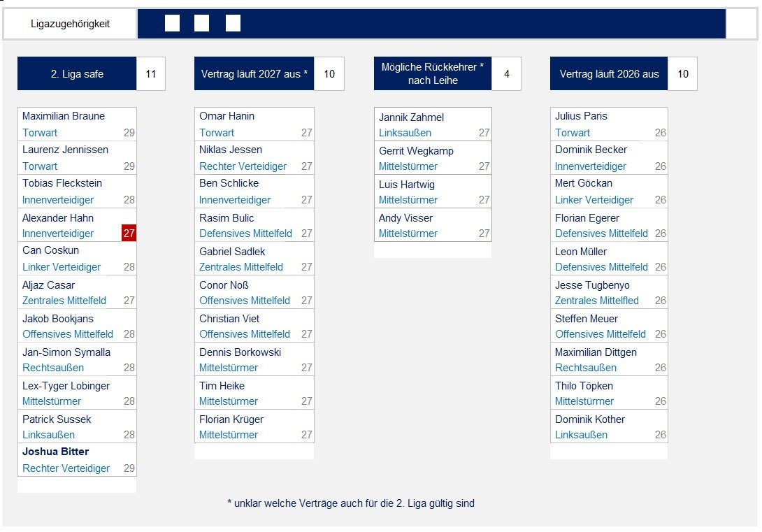Click Dominik Kother's Linksaußen position label
762x532 pixels.
581,435
